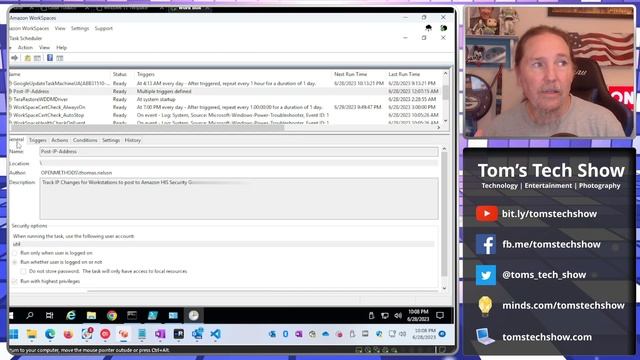Viewport: 640px width, 360px height.
Task: Toggle the 'Do not store password' checkbox
Action: tap(23, 271)
